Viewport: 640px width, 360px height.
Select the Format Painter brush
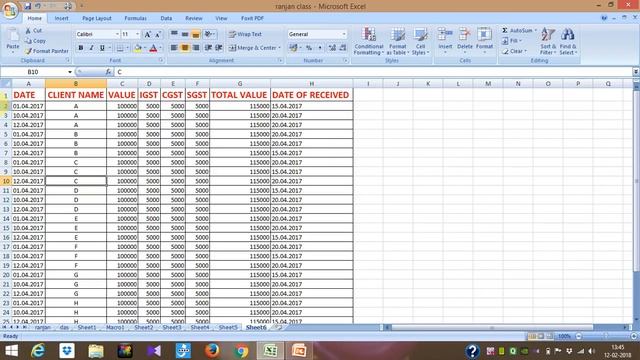(46, 51)
